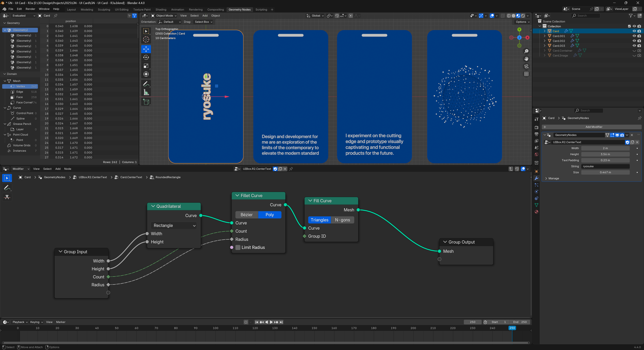Hide Card.001 using its eye toggle
The image size is (644, 350).
[634, 36]
